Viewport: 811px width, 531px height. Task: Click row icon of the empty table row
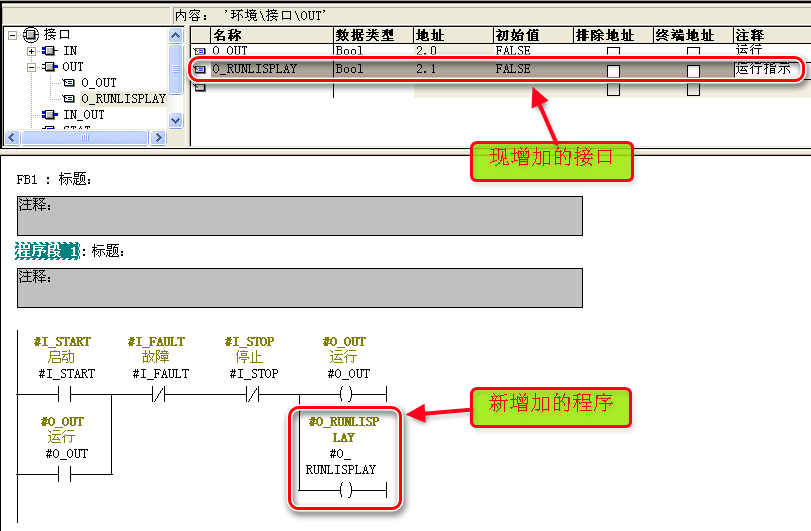coord(200,88)
